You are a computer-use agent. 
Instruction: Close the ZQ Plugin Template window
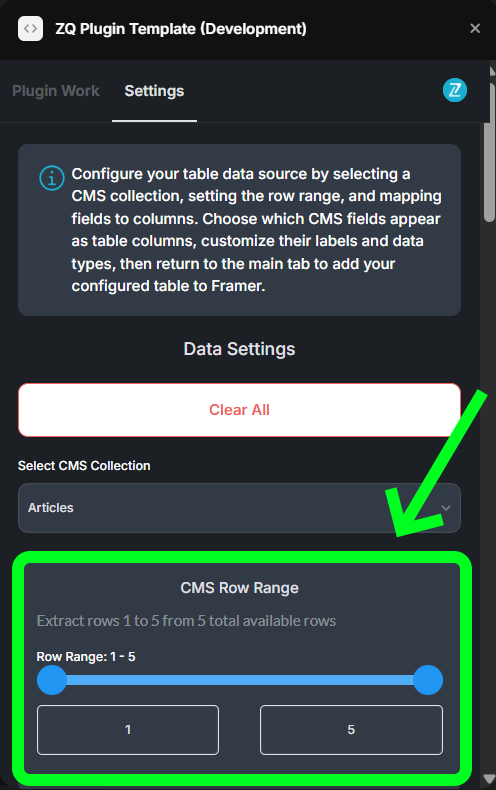point(475,29)
